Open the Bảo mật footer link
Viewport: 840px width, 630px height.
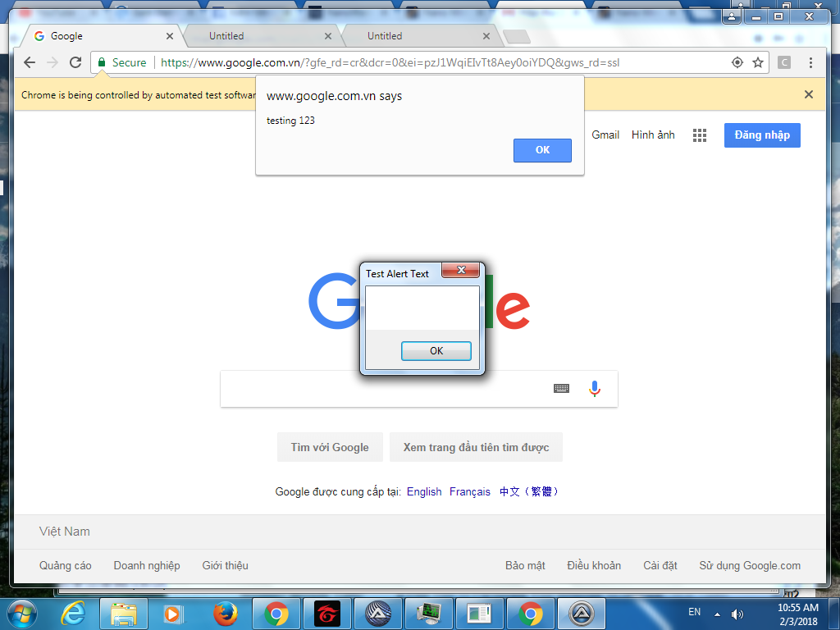click(525, 566)
